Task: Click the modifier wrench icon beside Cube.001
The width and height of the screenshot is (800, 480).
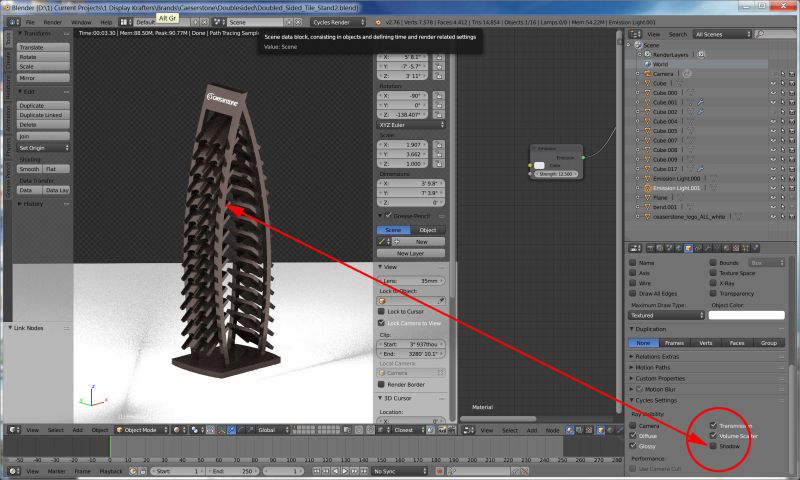Action: tap(701, 102)
